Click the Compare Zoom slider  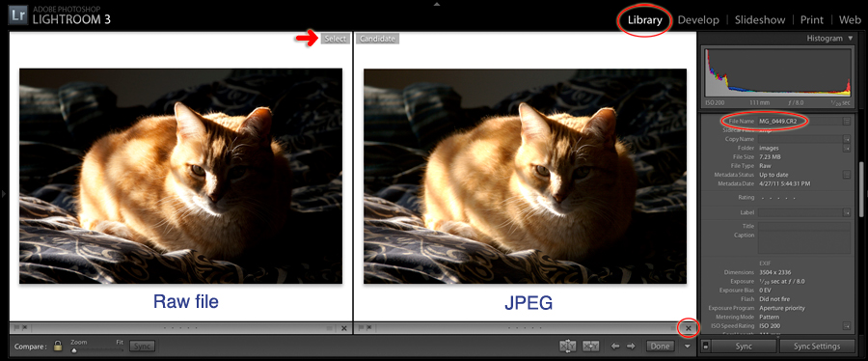(97, 350)
